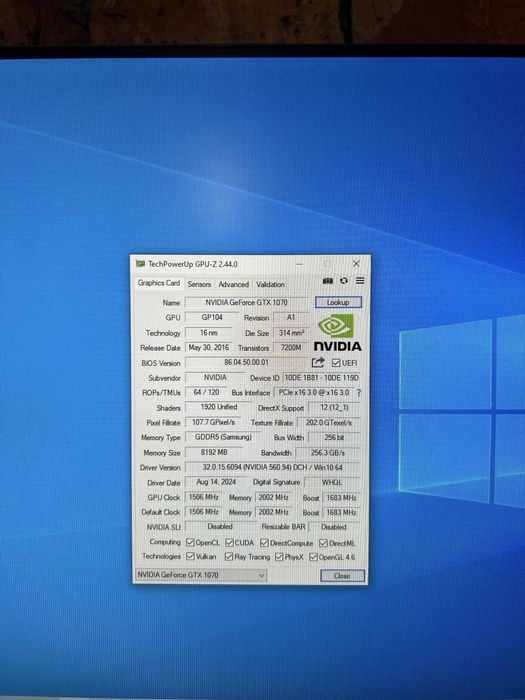Click the Device ID value 10DE 1B81
Viewport: 525px width, 700px height.
tap(321, 378)
